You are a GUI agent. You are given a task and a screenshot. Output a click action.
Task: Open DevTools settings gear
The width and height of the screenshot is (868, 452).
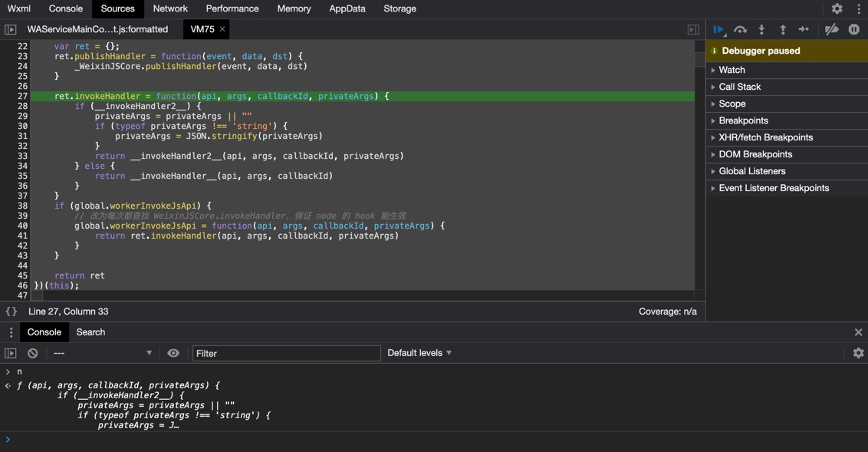click(837, 8)
